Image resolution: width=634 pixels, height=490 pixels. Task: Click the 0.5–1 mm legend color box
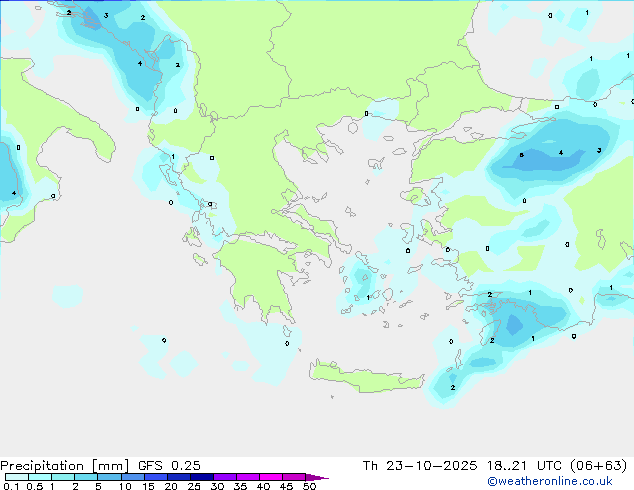point(40,477)
